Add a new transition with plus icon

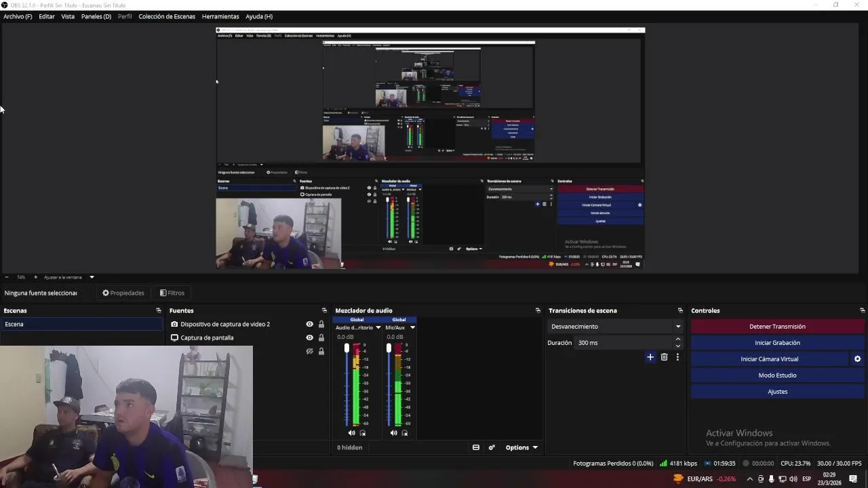pos(650,357)
